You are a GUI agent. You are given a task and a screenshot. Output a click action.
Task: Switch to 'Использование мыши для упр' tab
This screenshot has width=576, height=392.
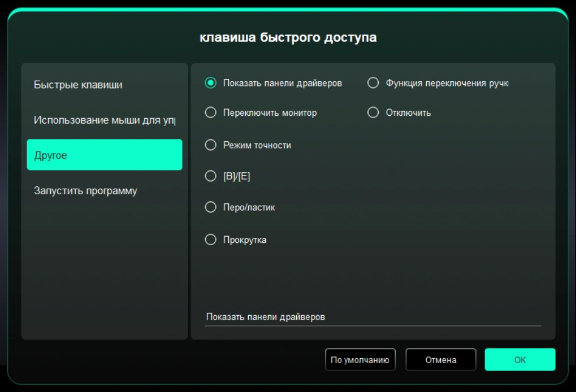[104, 120]
